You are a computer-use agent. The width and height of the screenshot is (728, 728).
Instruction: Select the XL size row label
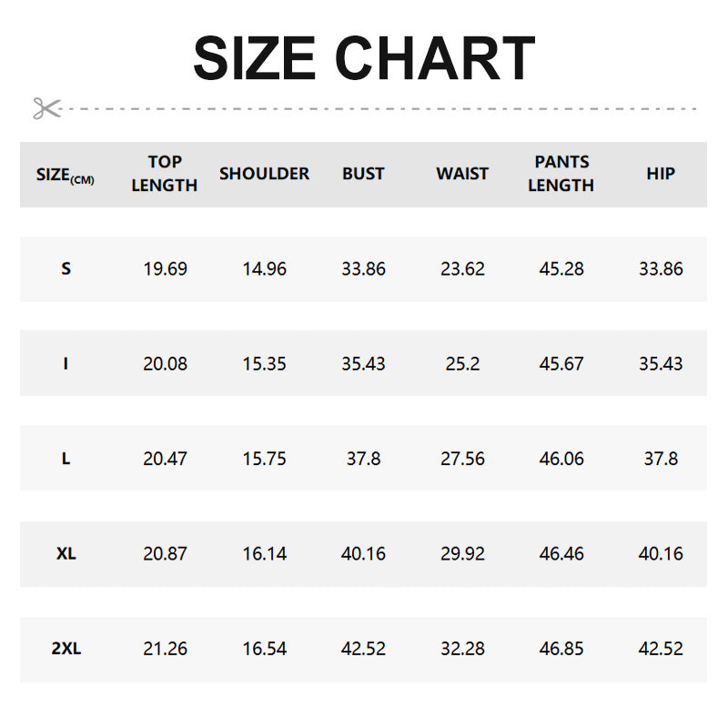click(x=66, y=553)
